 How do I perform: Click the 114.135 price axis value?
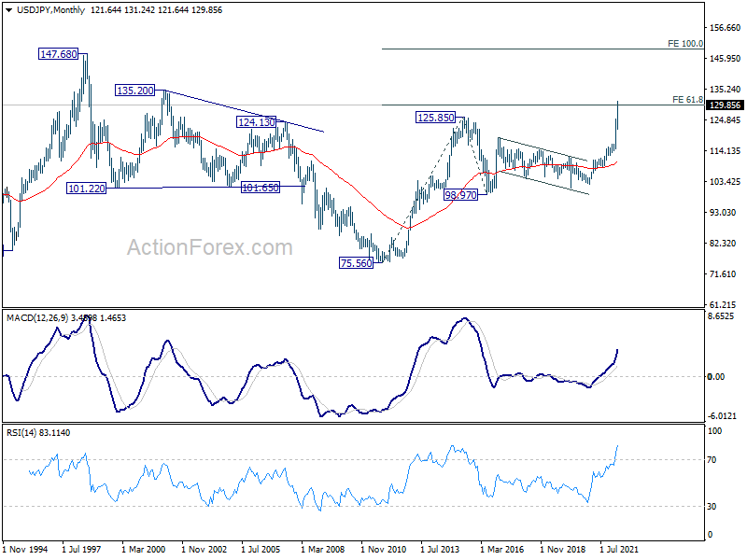[726, 151]
